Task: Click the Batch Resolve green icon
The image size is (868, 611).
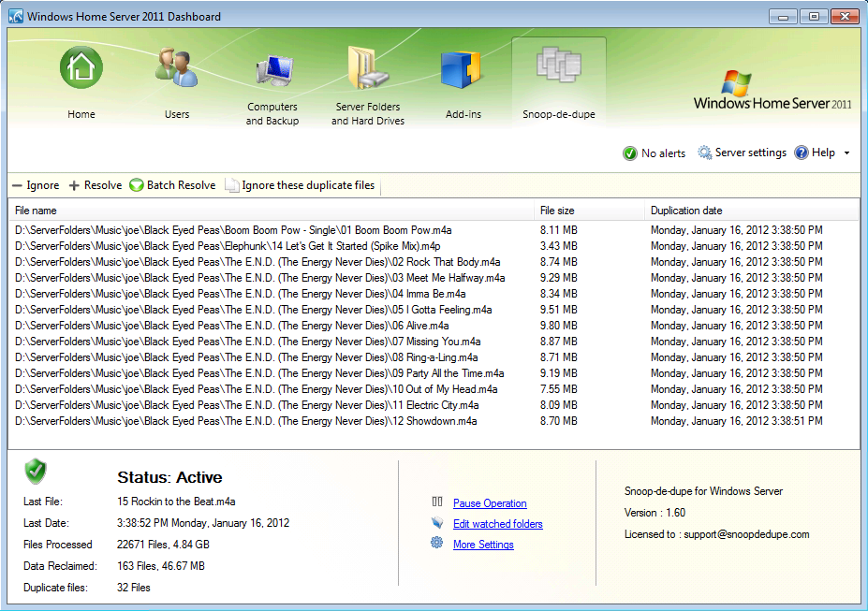Action: (136, 185)
